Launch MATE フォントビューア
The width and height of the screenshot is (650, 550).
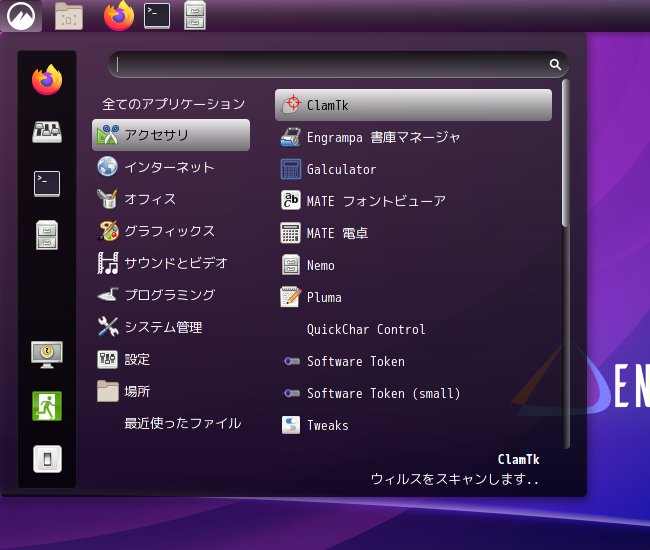point(413,201)
